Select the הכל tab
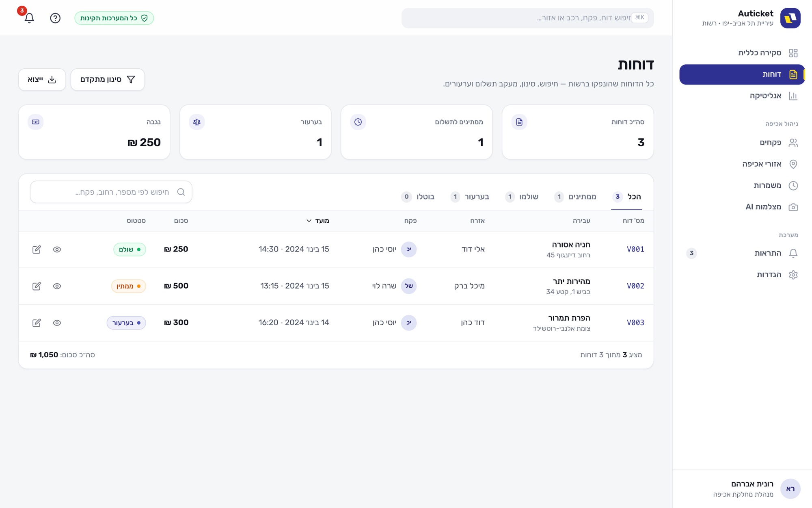812x508 pixels. click(626, 197)
